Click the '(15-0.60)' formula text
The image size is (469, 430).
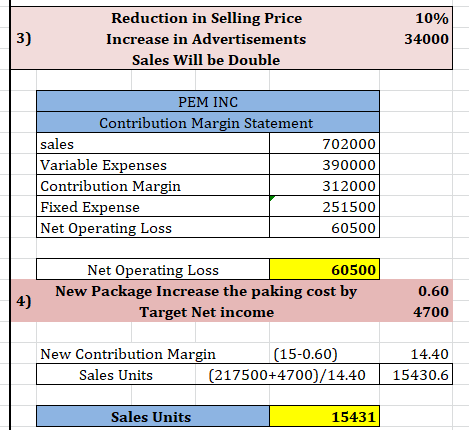coord(305,354)
